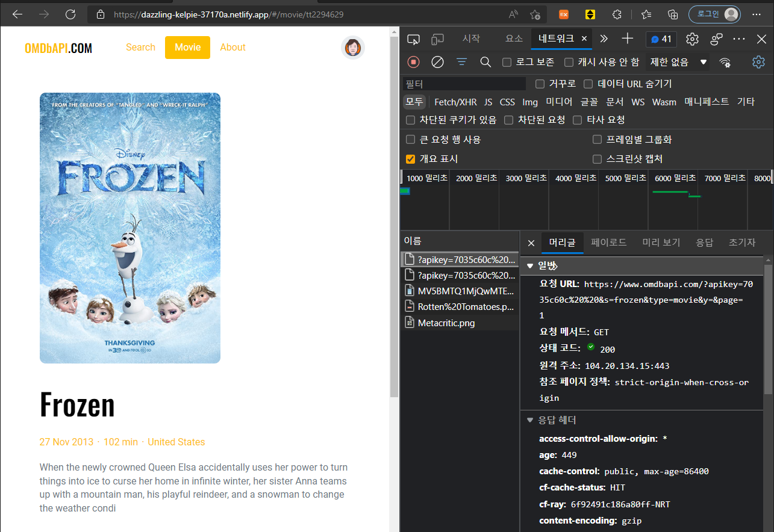Show more DevTools tabs chevron
774x532 pixels.
604,39
